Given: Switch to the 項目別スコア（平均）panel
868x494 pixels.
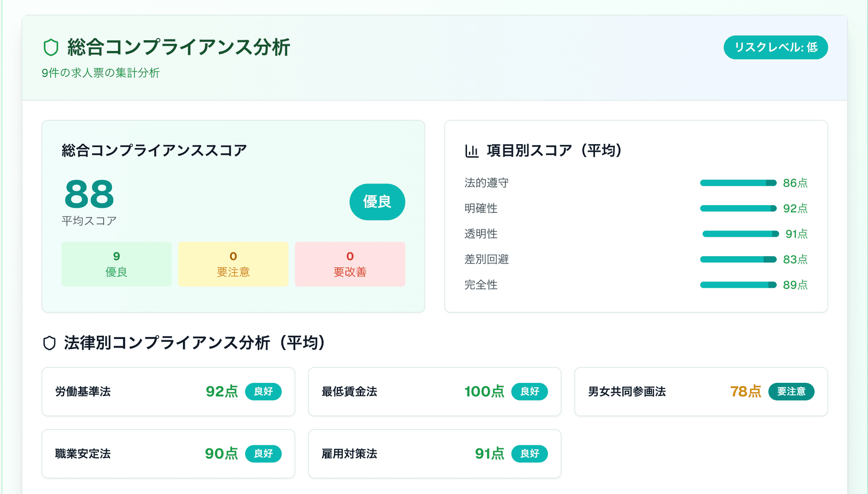Looking at the screenshot, I should [x=554, y=151].
